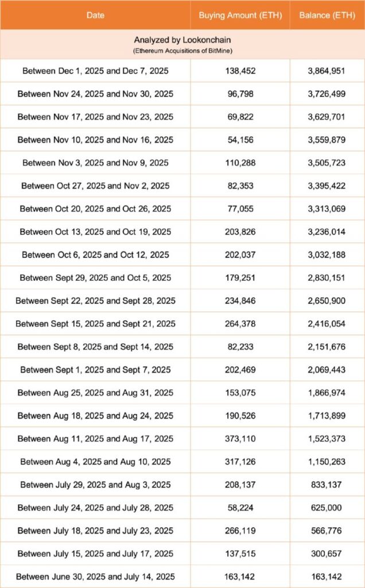Select the Sept 1 to Sept 7, 2025 date cell

coord(95,370)
